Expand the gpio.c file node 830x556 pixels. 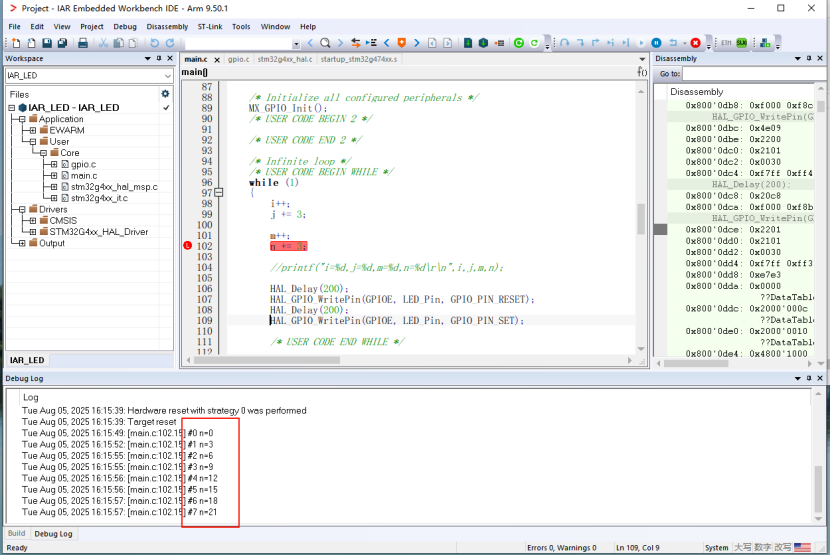point(54,164)
